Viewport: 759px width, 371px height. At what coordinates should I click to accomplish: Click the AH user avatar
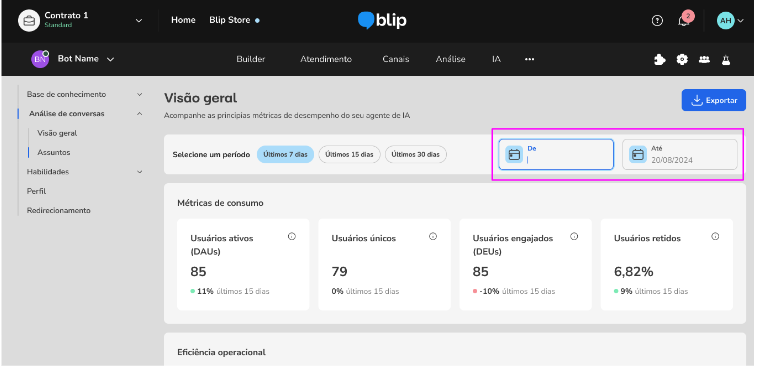point(725,20)
